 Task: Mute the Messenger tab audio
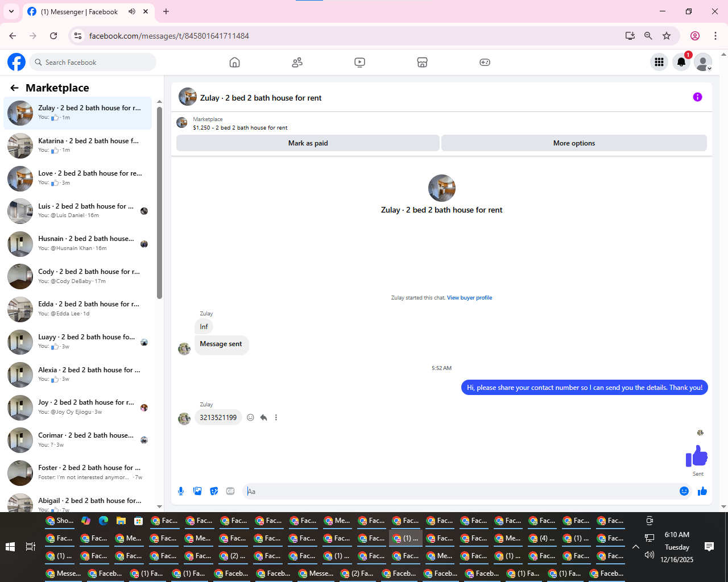132,11
